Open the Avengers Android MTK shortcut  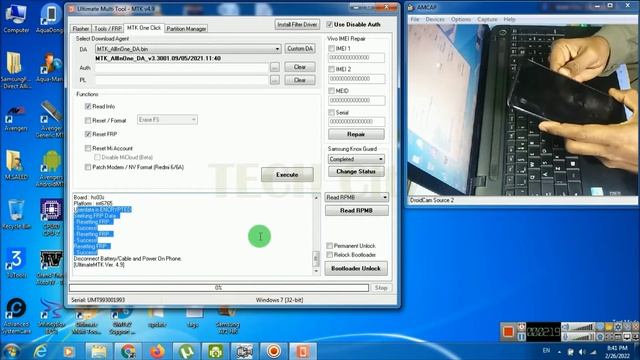[x=51, y=168]
